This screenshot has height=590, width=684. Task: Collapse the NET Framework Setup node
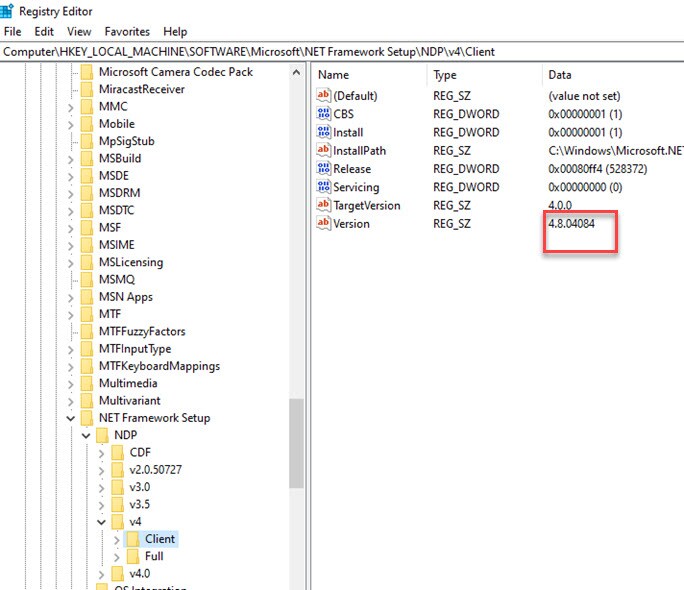[71, 418]
